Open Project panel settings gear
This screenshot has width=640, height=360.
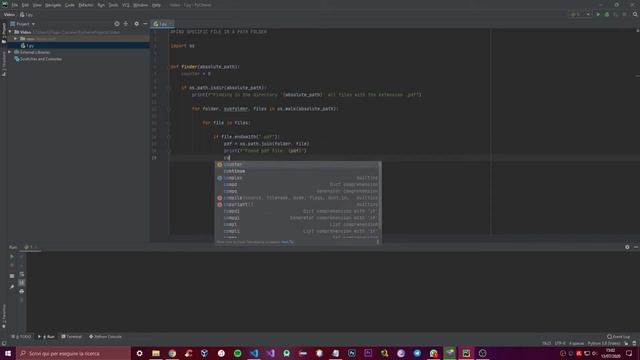click(136, 24)
